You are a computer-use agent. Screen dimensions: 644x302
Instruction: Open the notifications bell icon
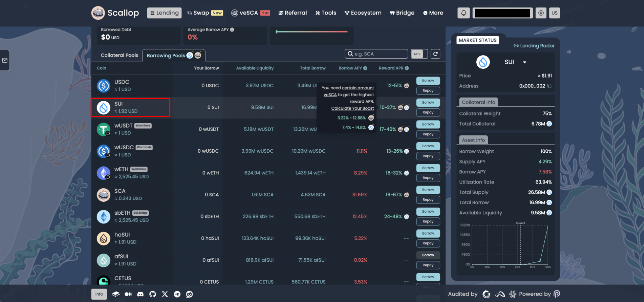(x=463, y=13)
